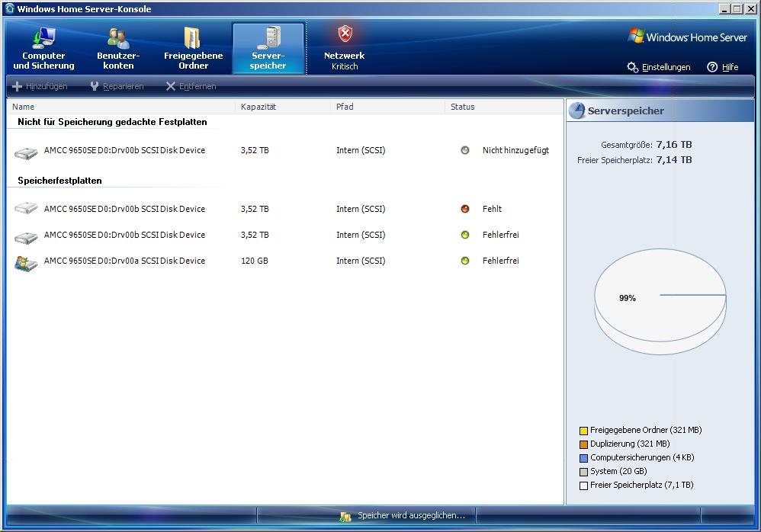Click the Intern (SCSI) path of the 120 GB drive
The height and width of the screenshot is (532, 761).
[361, 261]
